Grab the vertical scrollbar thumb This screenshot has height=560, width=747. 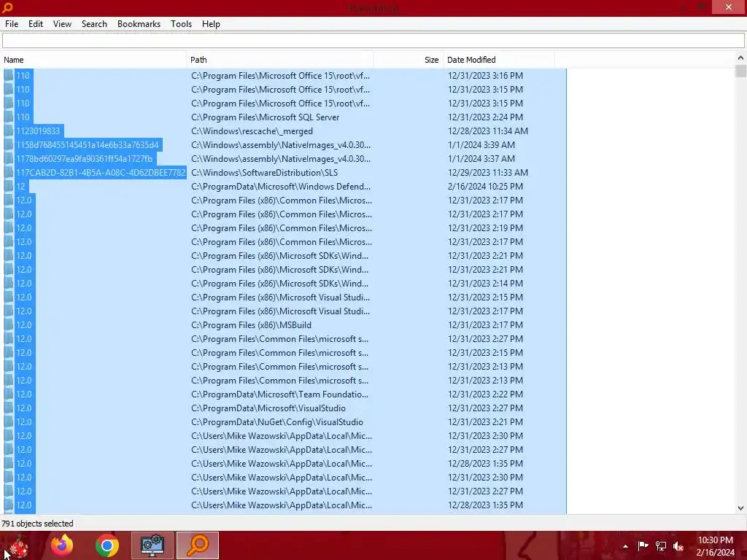(x=740, y=71)
